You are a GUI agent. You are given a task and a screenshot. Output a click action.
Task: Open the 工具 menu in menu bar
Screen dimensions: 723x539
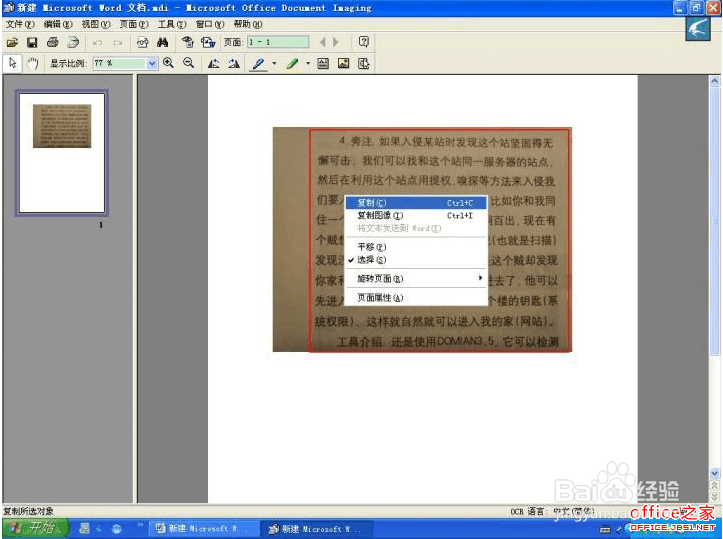pos(172,24)
